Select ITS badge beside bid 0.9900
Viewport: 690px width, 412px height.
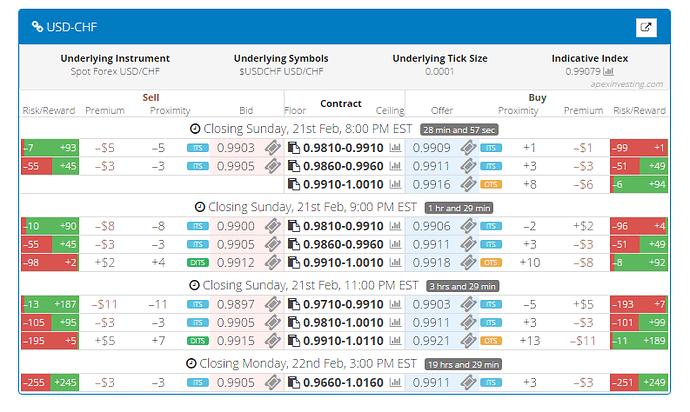tap(198, 226)
